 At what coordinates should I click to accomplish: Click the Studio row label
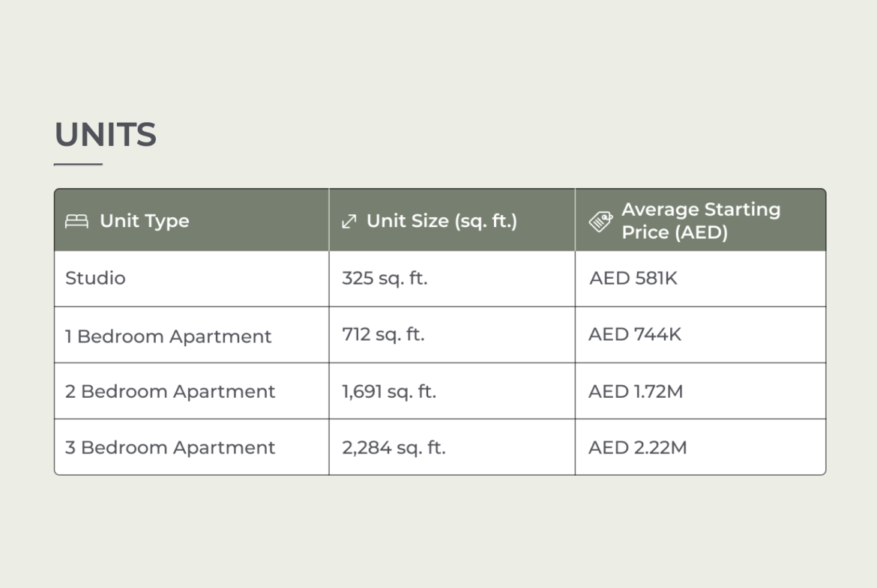point(95,278)
